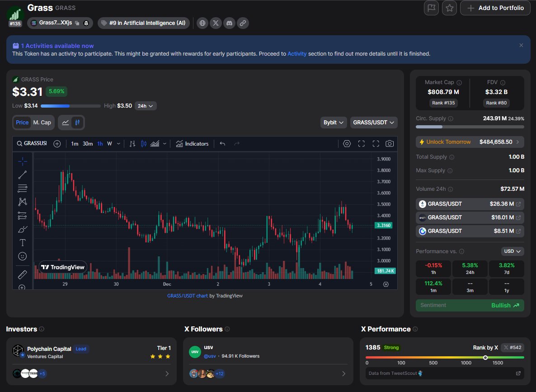Click Add to Portfolio button
The image size is (536, 392).
[495, 8]
